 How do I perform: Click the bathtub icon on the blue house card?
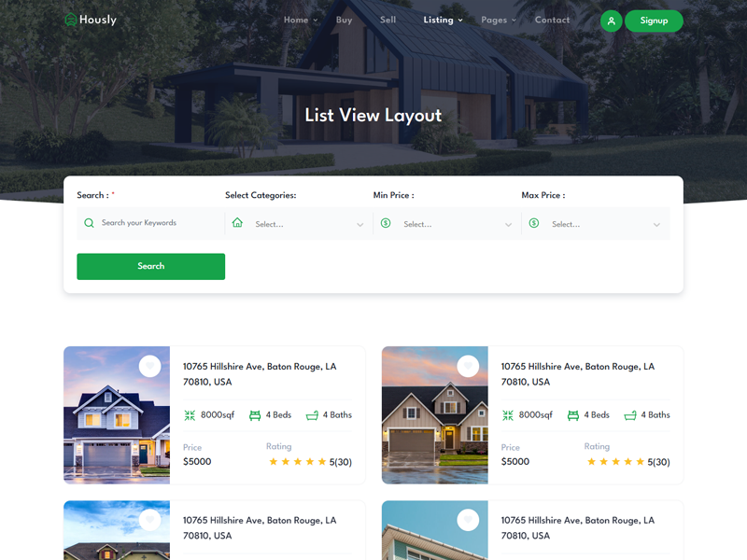click(x=312, y=415)
